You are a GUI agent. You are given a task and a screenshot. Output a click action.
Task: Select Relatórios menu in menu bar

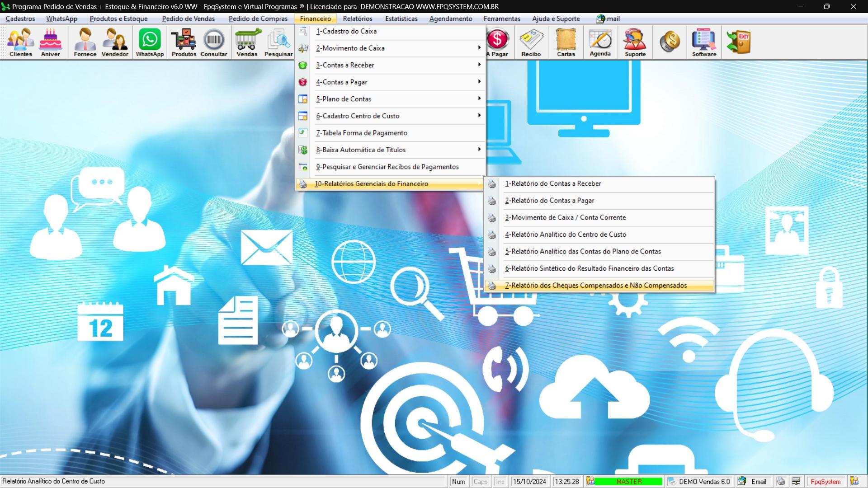click(x=358, y=19)
